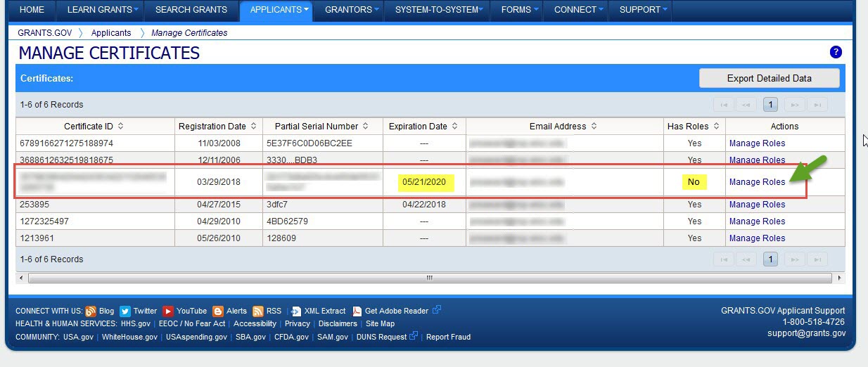Go to next page in bottom pager
This screenshot has height=367, width=868.
(x=794, y=259)
